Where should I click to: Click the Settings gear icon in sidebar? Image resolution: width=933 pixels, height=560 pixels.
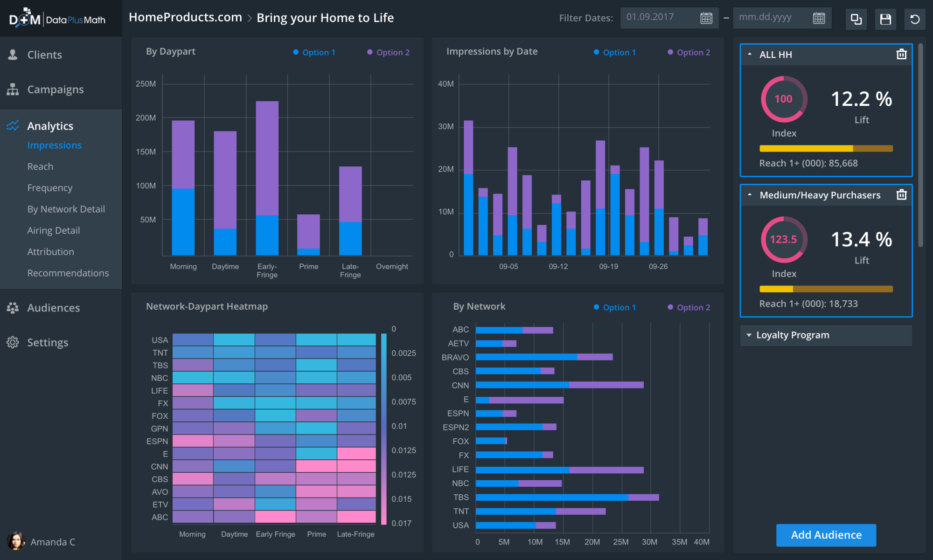[13, 342]
